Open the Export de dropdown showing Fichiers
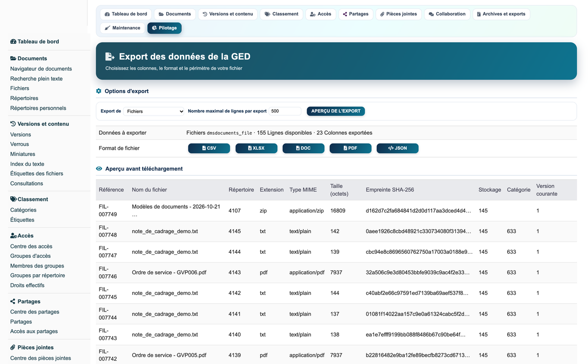The height and width of the screenshot is (364, 588). (x=154, y=111)
